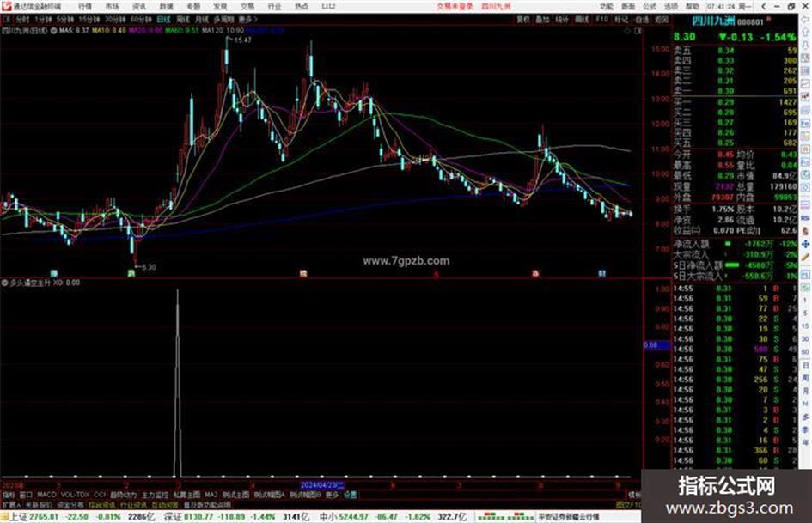Click the blue 0.68 value marker on axis
Image resolution: width=812 pixels, height=523 pixels.
coord(657,345)
